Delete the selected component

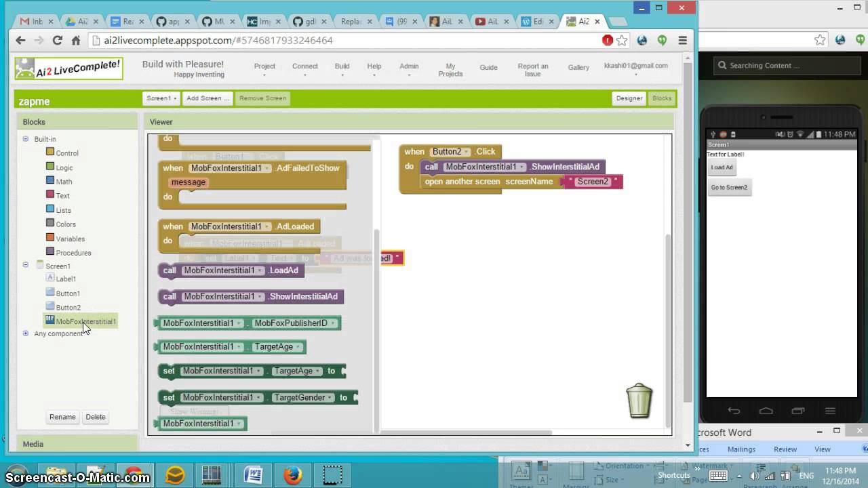coord(96,417)
